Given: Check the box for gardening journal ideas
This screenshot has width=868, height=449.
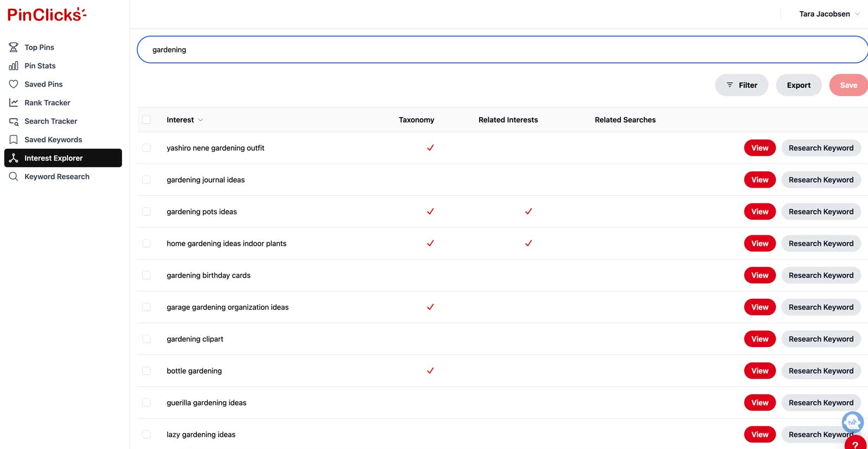Looking at the screenshot, I should tap(146, 180).
